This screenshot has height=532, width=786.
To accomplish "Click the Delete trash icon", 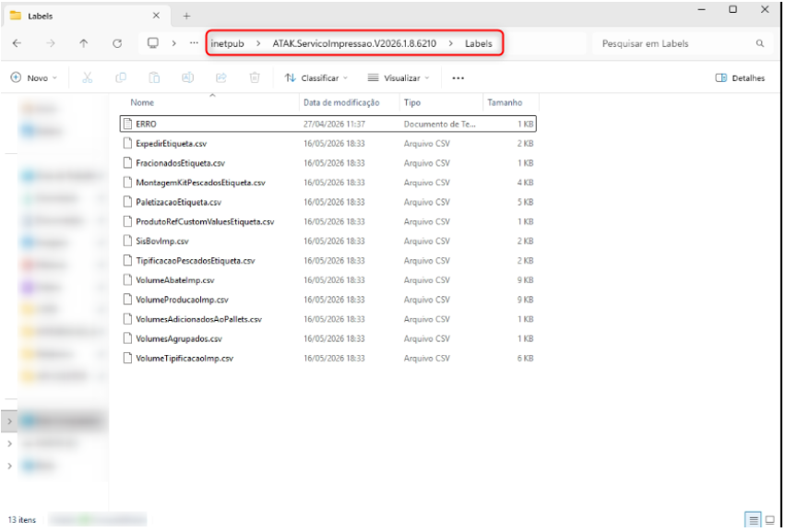I will (255, 77).
